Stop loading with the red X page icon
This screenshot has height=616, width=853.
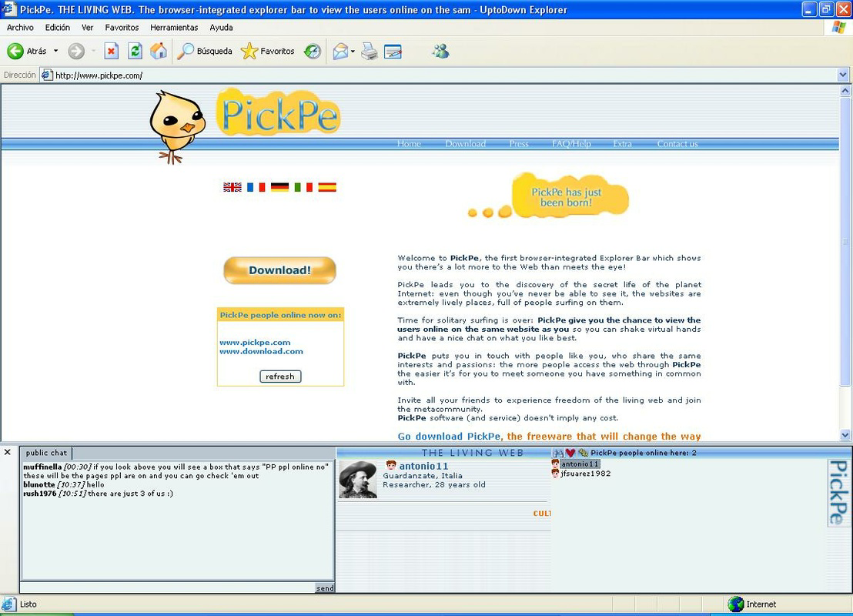coord(111,51)
